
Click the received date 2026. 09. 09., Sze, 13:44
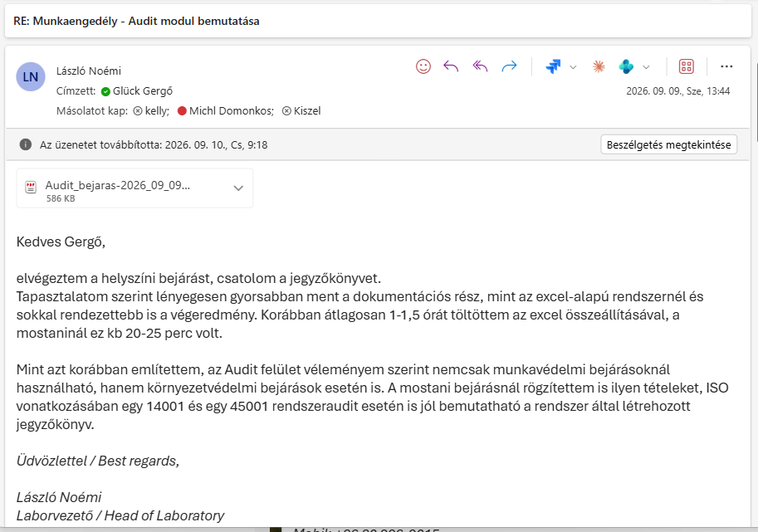click(677, 90)
